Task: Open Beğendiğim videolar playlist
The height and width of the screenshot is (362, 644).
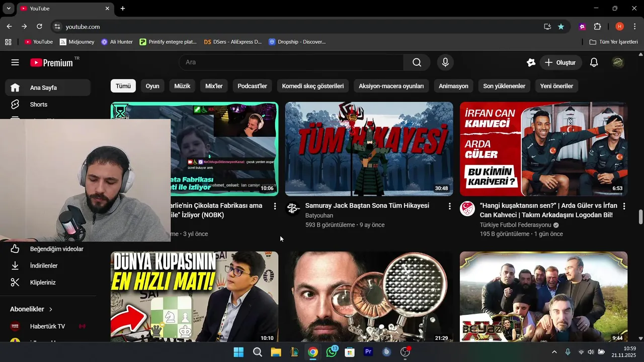Action: tap(48, 249)
